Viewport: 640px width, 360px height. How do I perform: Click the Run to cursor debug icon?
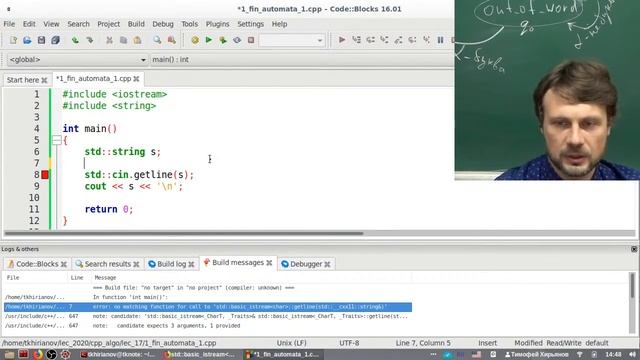click(356, 40)
